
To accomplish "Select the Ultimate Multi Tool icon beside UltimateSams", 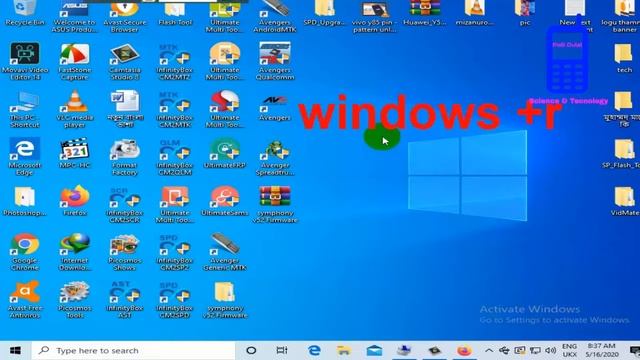I will (x=175, y=204).
